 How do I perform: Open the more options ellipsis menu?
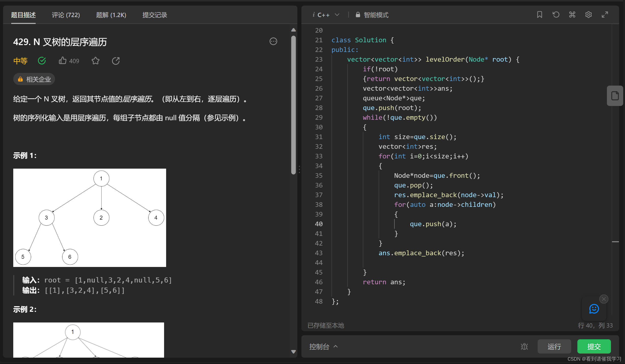(x=273, y=42)
